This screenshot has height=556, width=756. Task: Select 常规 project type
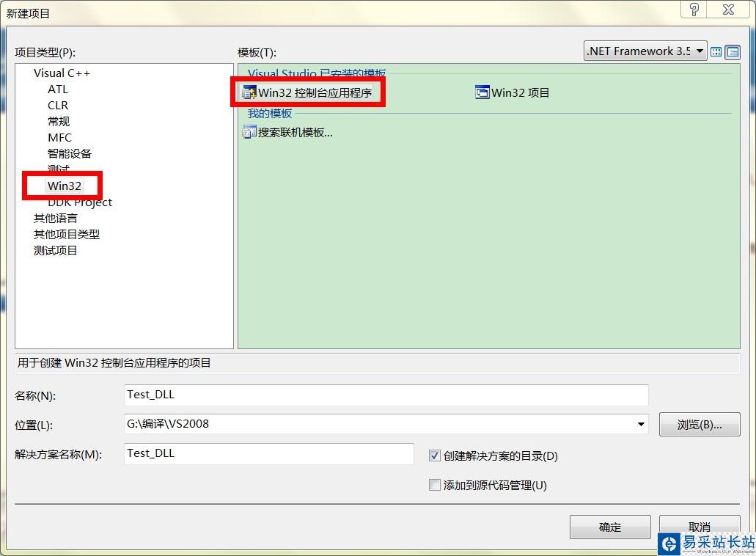[x=59, y=121]
